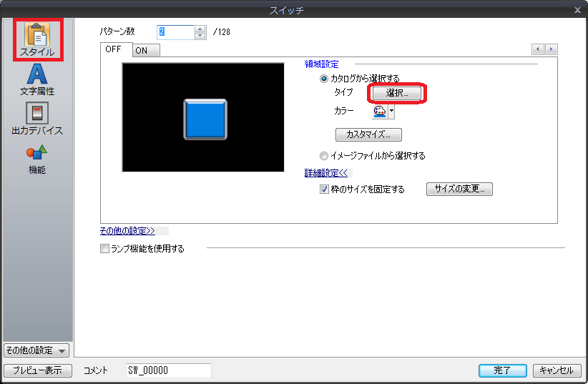Select イメージファイルから選択する radio button
Viewport: 588px width, 384px height.
[x=324, y=155]
